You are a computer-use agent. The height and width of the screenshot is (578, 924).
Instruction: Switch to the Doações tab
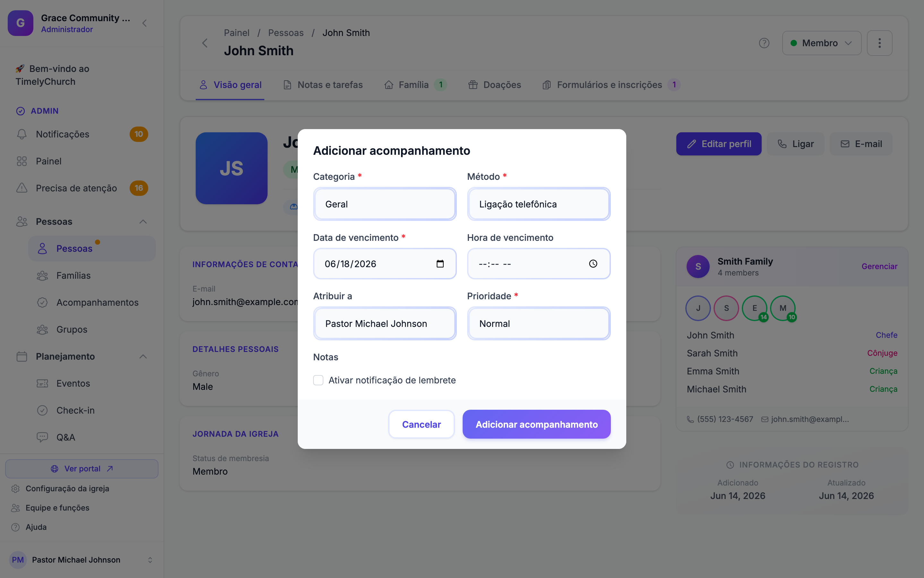click(495, 85)
